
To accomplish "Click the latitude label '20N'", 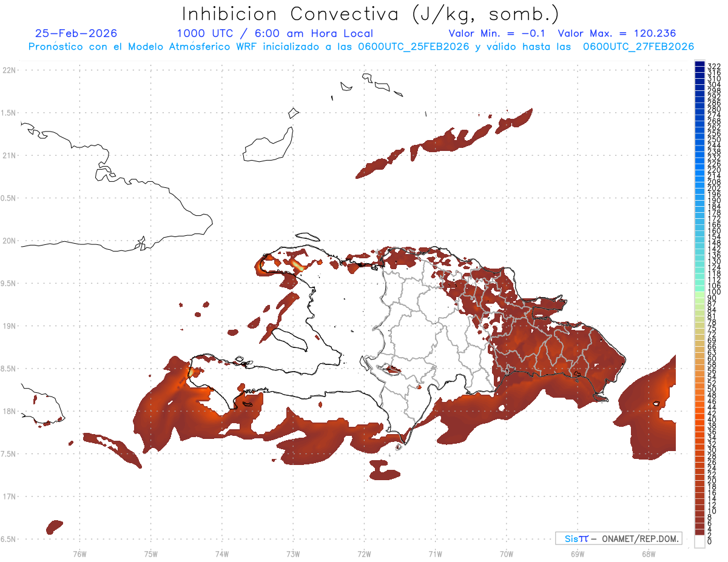I will (x=10, y=241).
